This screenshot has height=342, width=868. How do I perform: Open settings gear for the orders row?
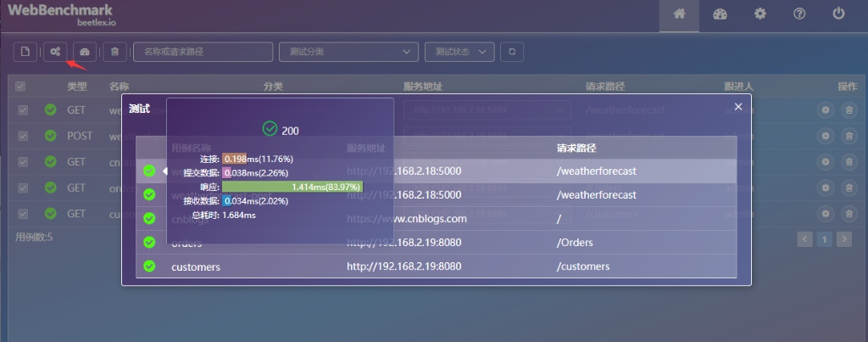pos(826,188)
